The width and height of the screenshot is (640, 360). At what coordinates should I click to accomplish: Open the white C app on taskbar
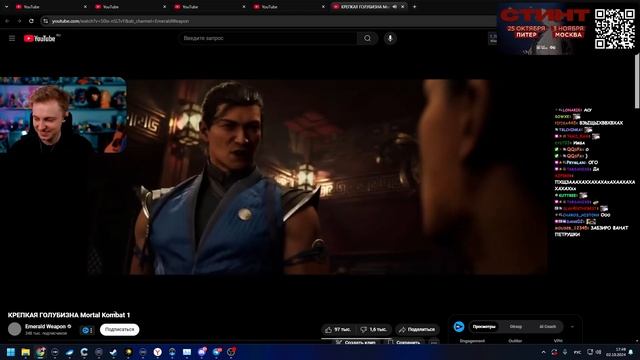[84, 352]
